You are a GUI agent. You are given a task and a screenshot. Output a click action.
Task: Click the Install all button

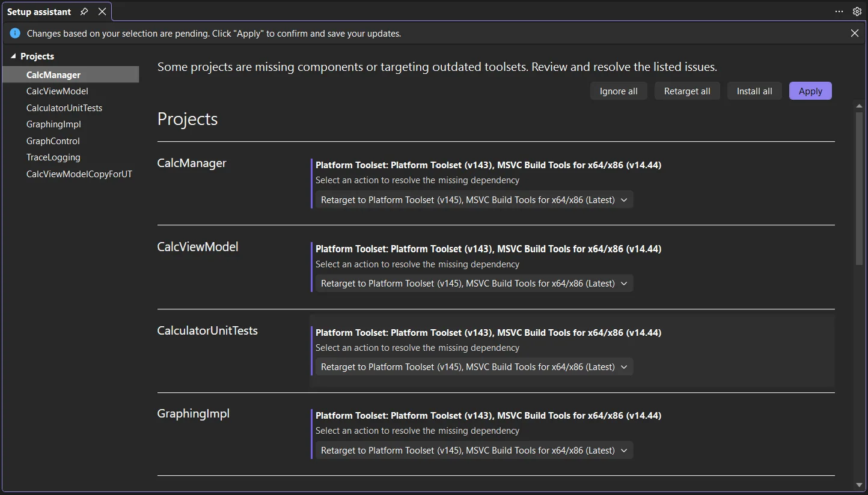(754, 91)
